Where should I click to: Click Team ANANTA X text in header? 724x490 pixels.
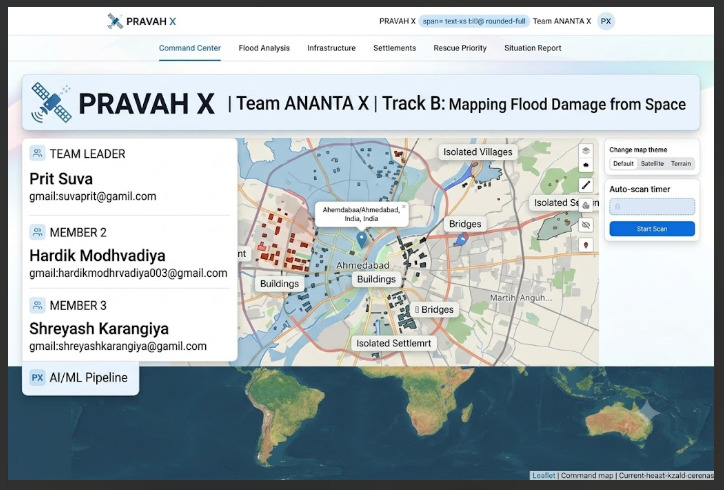[562, 21]
